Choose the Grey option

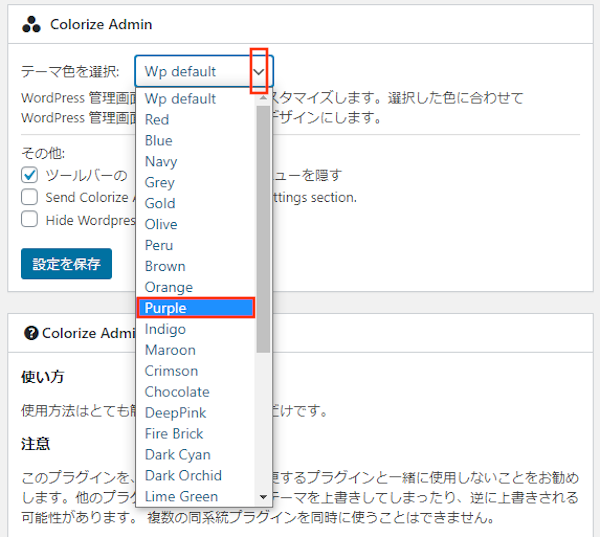coord(196,182)
